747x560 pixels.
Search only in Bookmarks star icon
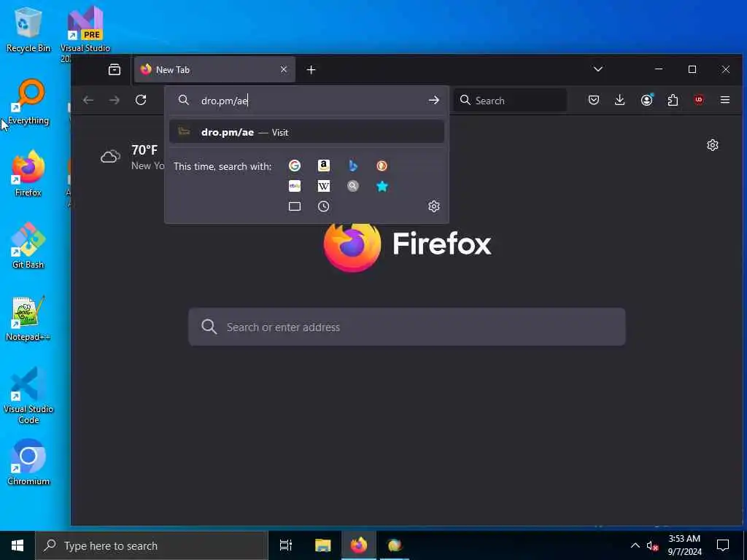point(382,186)
